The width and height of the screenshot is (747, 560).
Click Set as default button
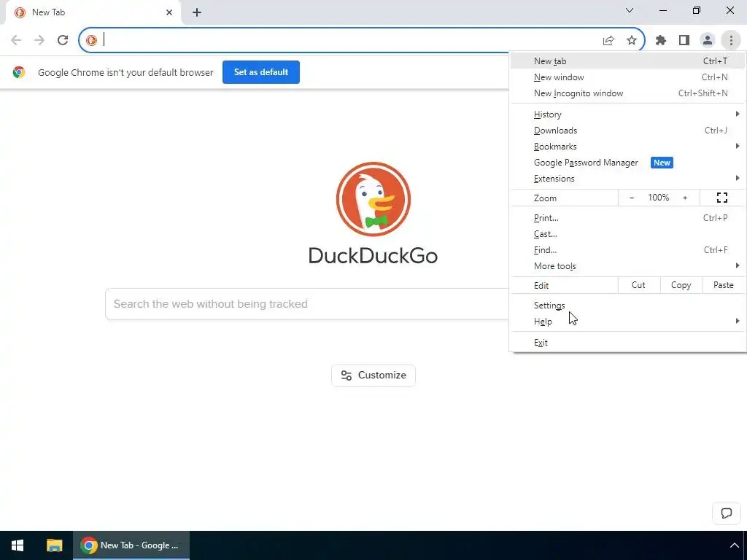click(261, 72)
